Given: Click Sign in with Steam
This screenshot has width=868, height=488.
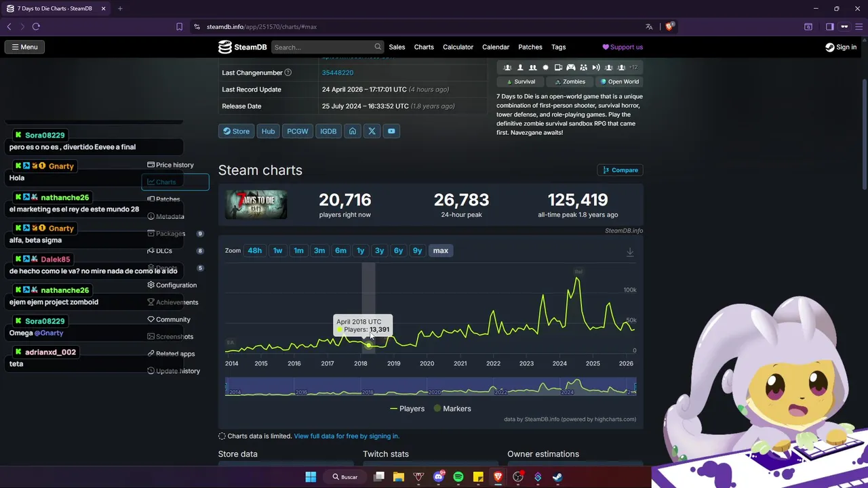Looking at the screenshot, I should 841,47.
